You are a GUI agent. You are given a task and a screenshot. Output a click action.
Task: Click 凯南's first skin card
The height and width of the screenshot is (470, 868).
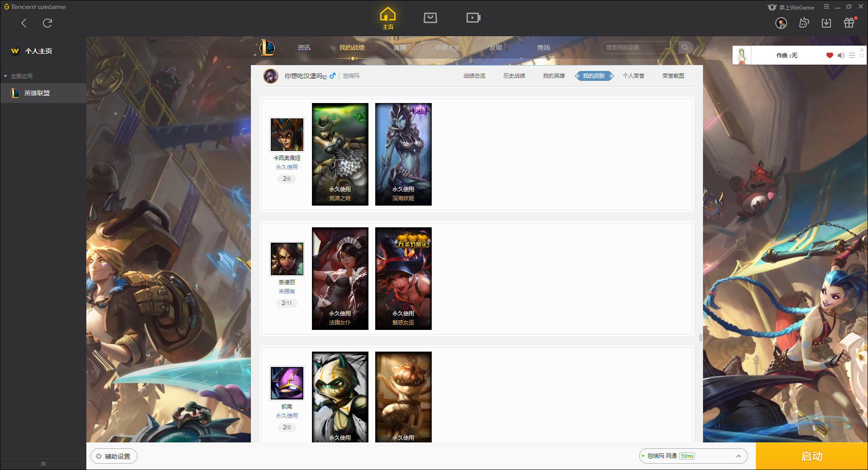click(x=340, y=397)
